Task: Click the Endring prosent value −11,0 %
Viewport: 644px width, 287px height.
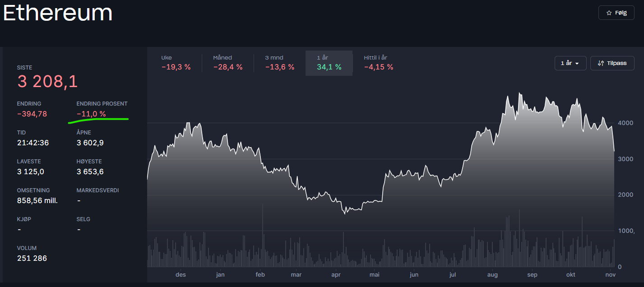Action: click(91, 114)
